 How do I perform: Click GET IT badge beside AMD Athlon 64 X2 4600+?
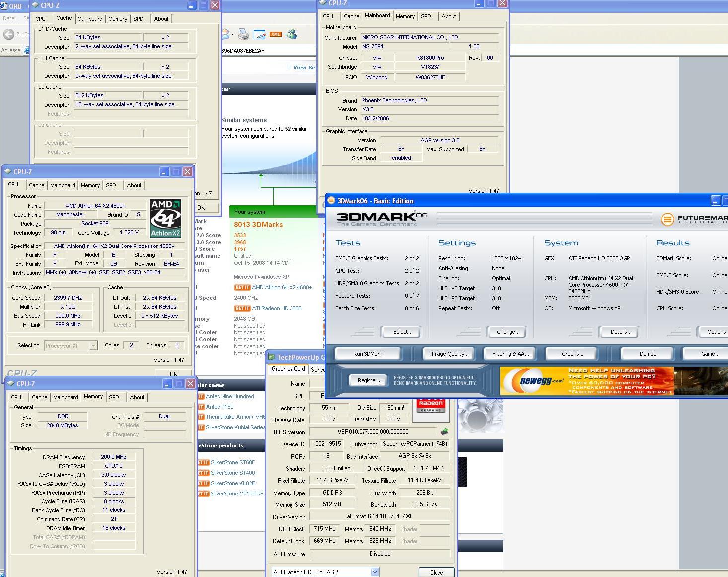pos(242,287)
